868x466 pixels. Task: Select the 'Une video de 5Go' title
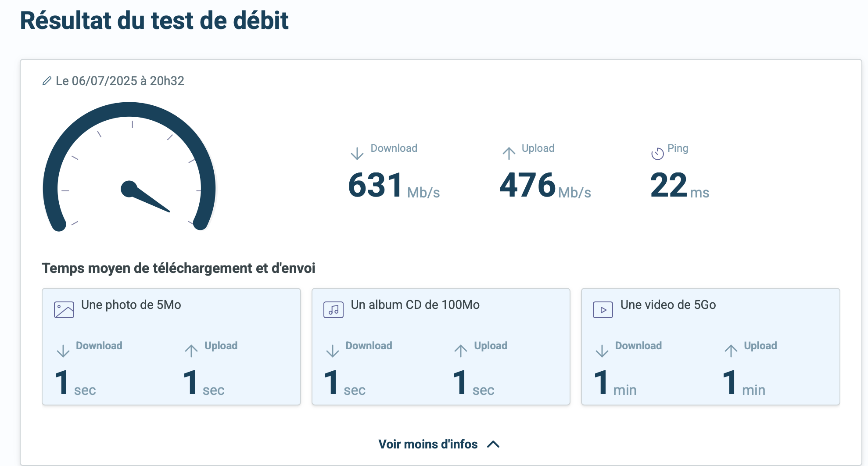[668, 305]
